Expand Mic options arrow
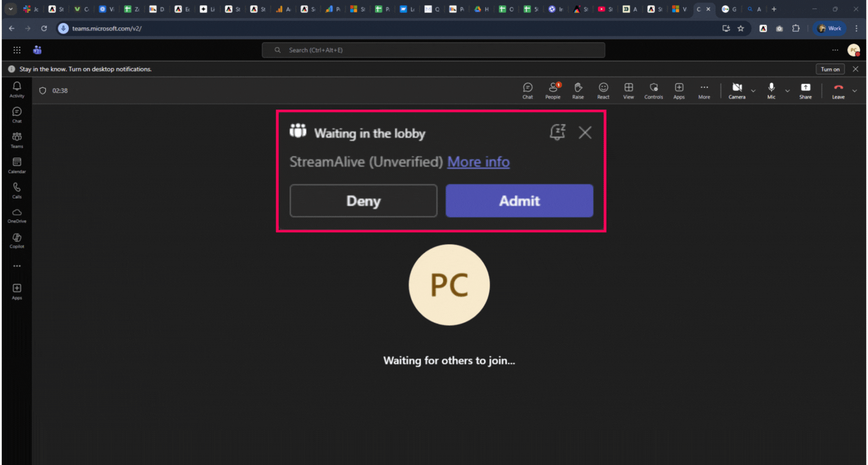This screenshot has width=868, height=465. [787, 90]
